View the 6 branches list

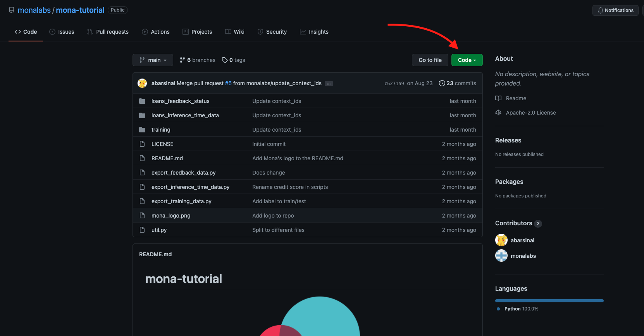[x=198, y=60]
